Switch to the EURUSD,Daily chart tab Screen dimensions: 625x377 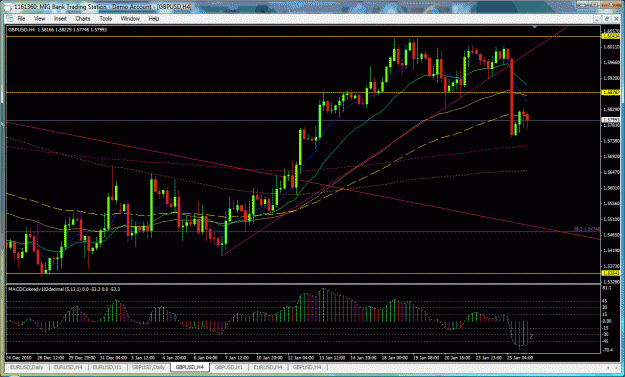coord(27,367)
